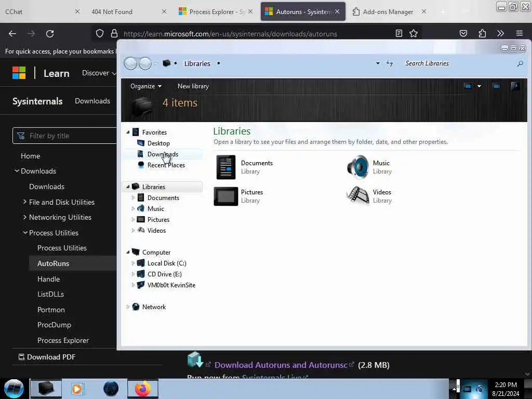The image size is (532, 399).
Task: Open the Firefox hamburger application menu
Action: (520, 33)
